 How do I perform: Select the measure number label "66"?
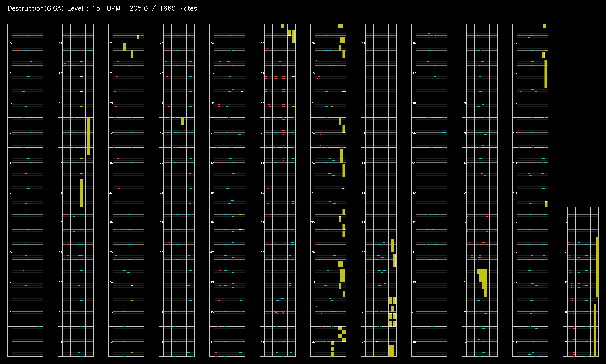coord(313,342)
